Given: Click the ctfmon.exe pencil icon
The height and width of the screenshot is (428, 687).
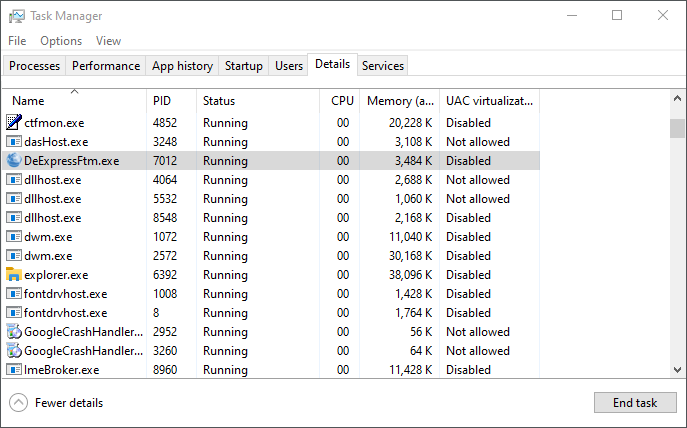Looking at the screenshot, I should [x=14, y=123].
